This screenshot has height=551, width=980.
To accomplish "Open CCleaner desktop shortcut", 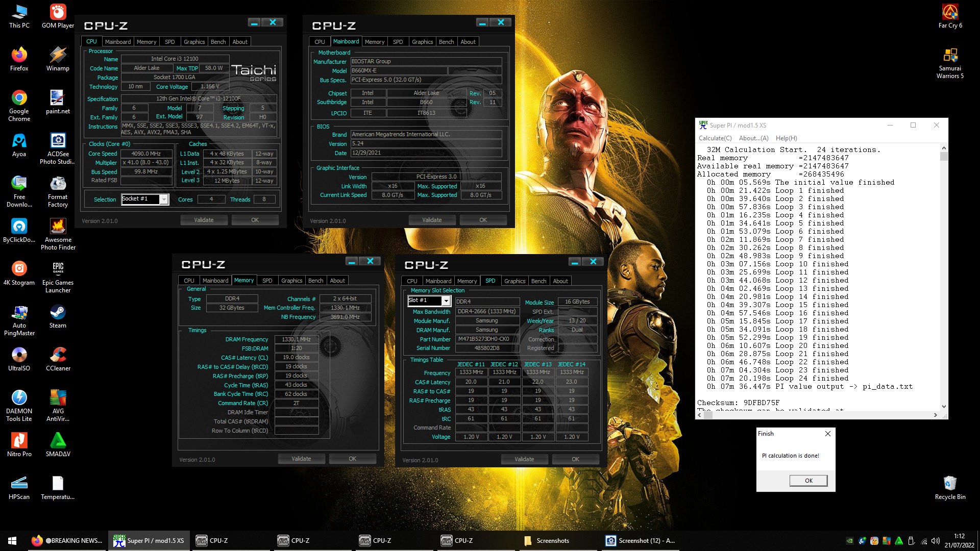I will point(58,359).
